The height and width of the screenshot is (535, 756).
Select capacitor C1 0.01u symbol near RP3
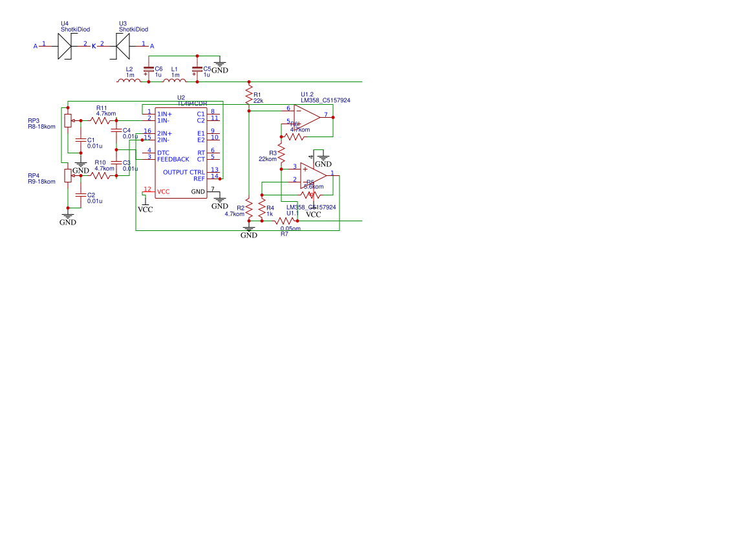pos(81,140)
